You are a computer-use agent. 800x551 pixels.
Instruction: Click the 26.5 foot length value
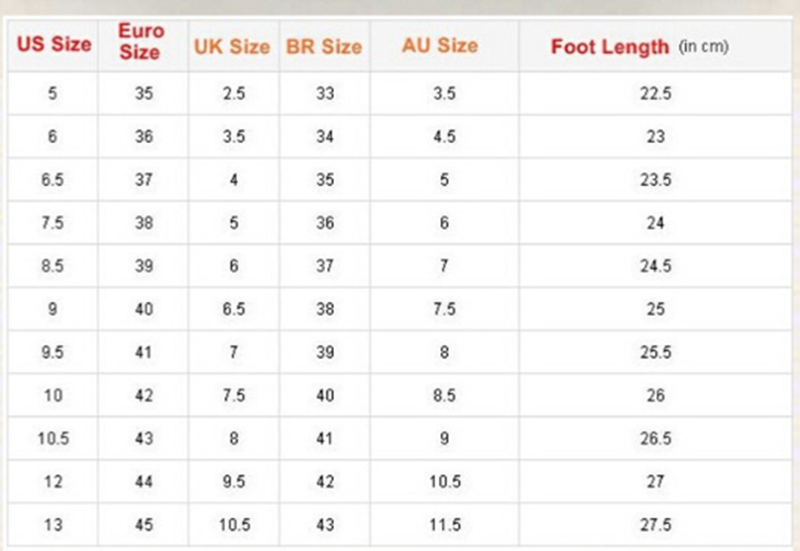(655, 439)
